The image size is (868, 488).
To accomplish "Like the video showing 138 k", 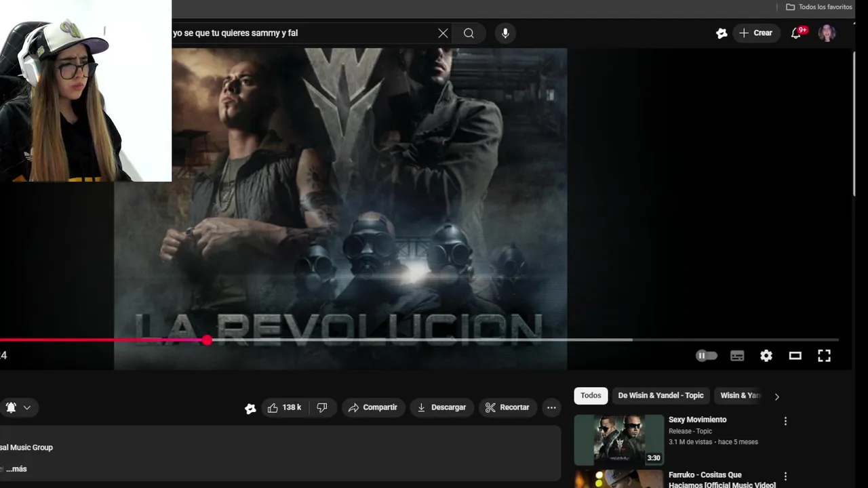I will tap(285, 407).
